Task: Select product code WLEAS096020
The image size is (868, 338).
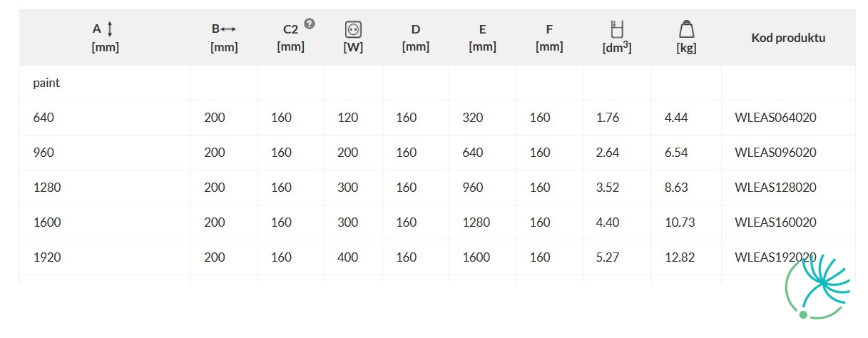Action: point(775,153)
